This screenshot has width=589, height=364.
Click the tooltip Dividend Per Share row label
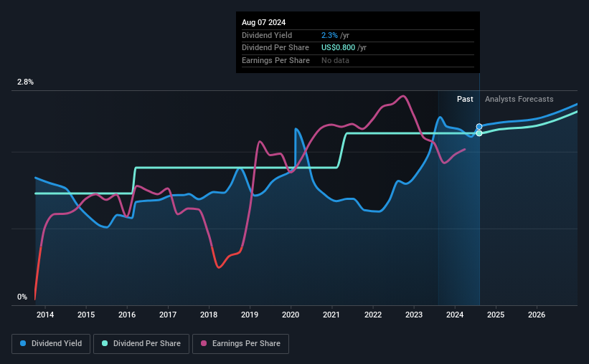pos(275,48)
